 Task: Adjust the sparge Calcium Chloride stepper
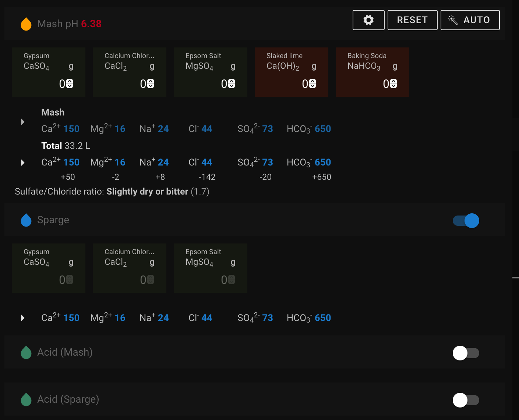pos(151,280)
